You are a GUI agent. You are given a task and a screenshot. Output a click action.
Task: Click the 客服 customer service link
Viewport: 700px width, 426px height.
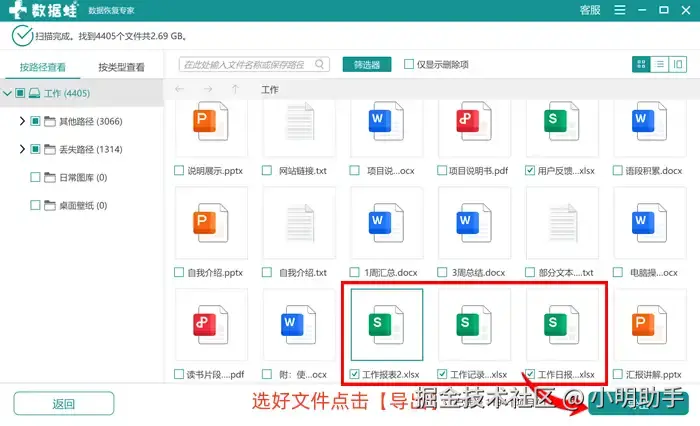[x=590, y=10]
